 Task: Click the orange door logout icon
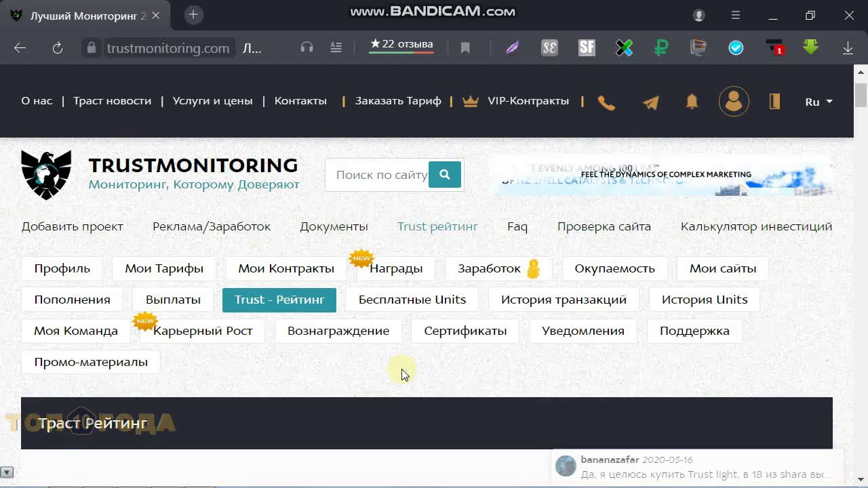pyautogui.click(x=775, y=102)
